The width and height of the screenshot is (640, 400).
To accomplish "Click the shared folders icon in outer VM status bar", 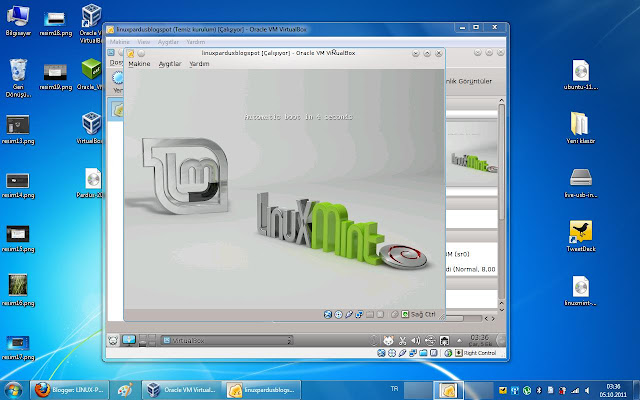I will (x=423, y=353).
